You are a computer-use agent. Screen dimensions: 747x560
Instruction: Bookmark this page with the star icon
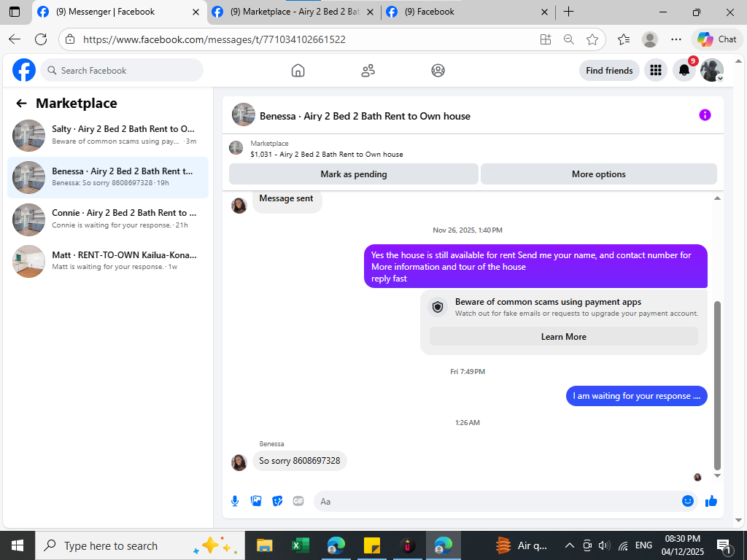pyautogui.click(x=592, y=39)
